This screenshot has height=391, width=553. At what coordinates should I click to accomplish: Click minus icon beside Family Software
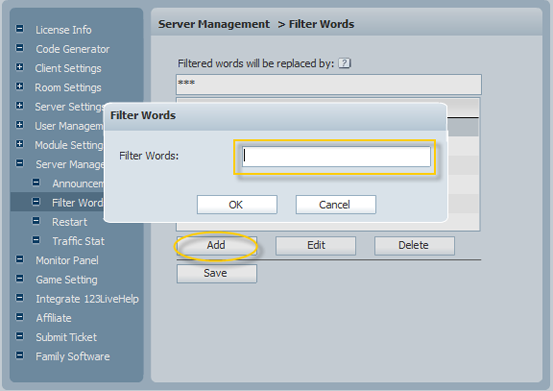pos(20,355)
